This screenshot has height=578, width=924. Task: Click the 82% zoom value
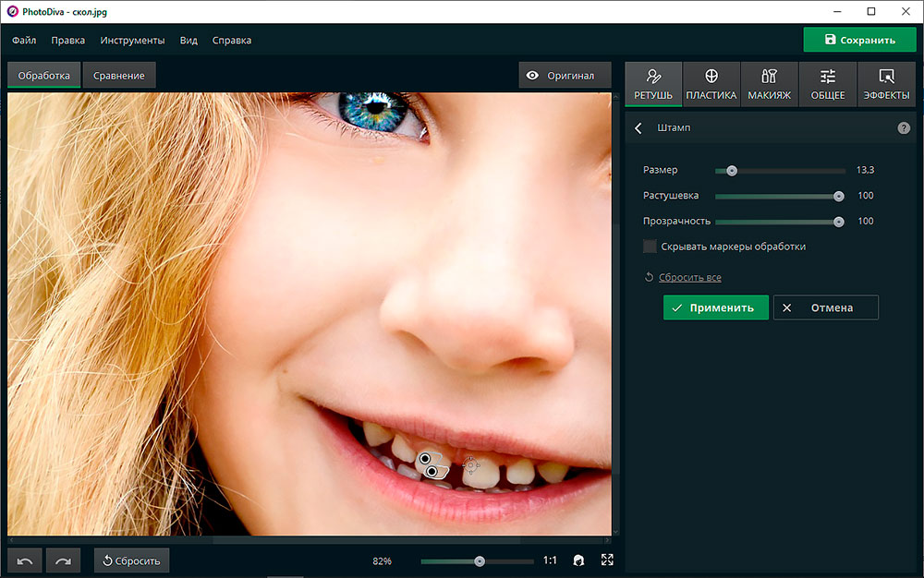382,561
